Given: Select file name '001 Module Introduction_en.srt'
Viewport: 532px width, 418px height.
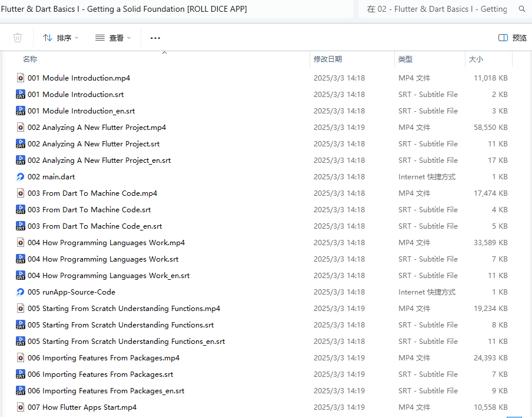Looking at the screenshot, I should [x=81, y=111].
